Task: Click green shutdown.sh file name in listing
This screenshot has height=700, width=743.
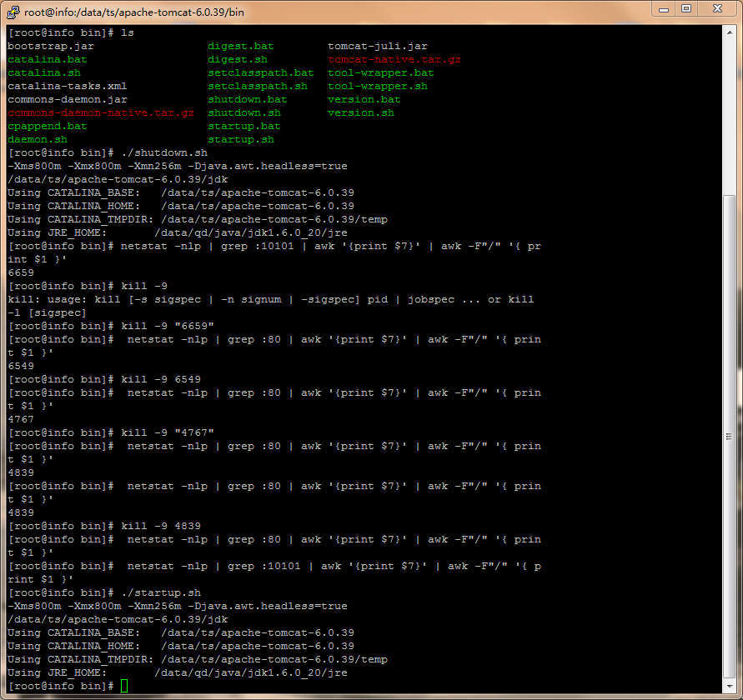Action: pos(244,112)
